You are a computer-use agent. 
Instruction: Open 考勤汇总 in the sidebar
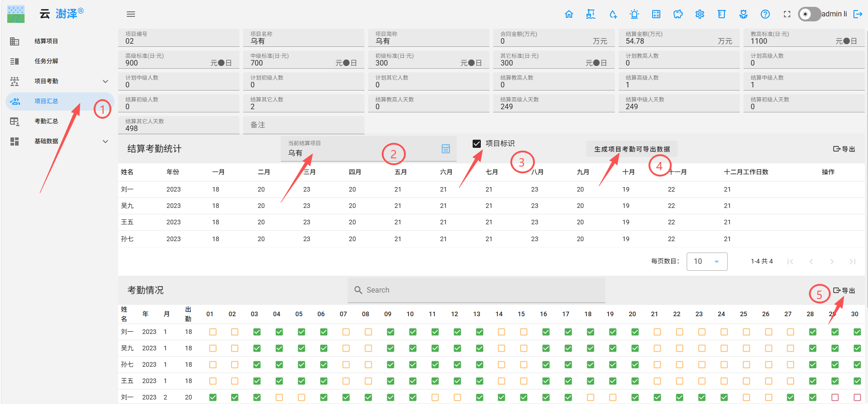46,121
